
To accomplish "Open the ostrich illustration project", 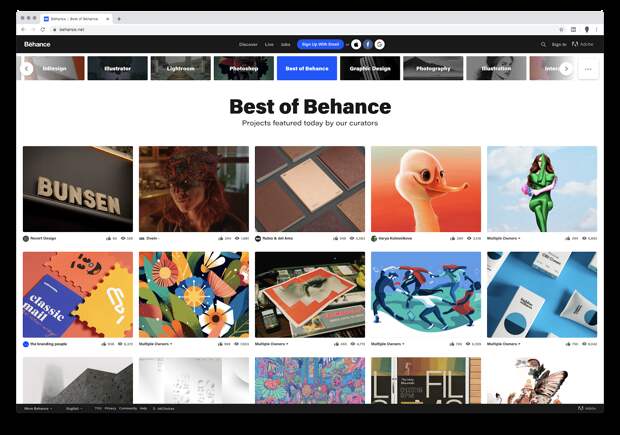I will 426,189.
